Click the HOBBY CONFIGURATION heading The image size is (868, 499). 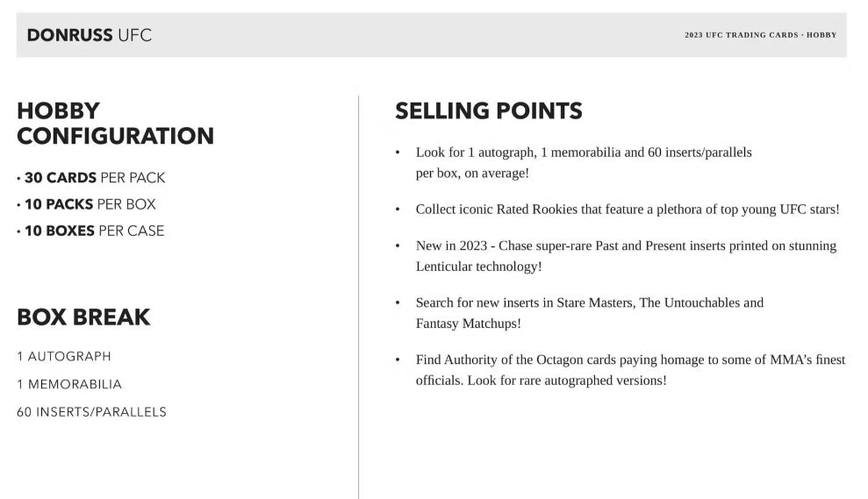[x=115, y=124]
